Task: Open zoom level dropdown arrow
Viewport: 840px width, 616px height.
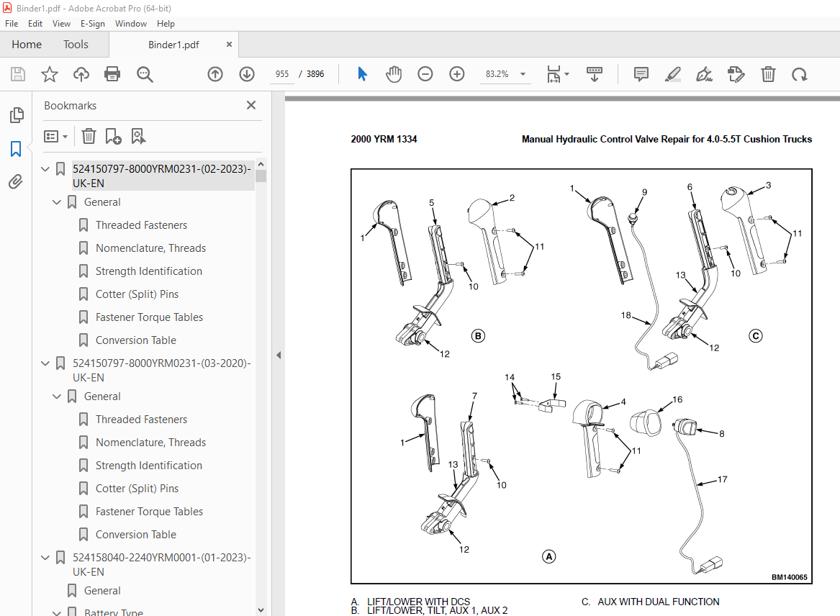Action: pyautogui.click(x=523, y=74)
